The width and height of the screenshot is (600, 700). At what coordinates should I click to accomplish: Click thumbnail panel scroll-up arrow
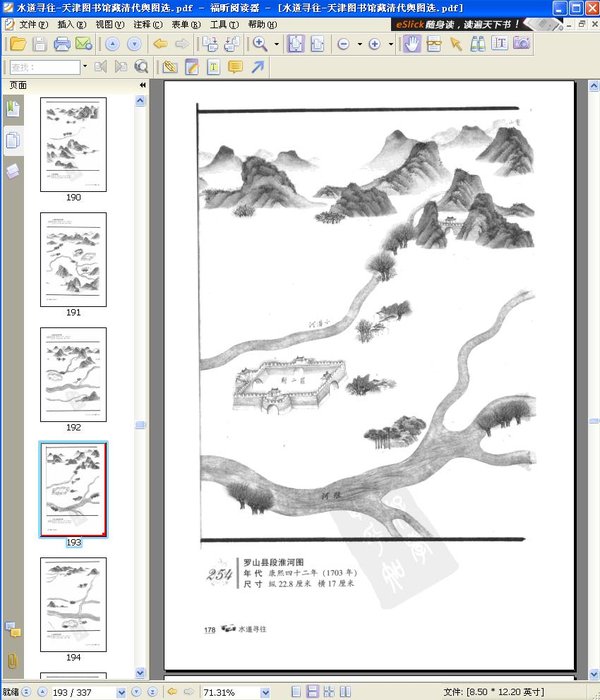pyautogui.click(x=140, y=101)
